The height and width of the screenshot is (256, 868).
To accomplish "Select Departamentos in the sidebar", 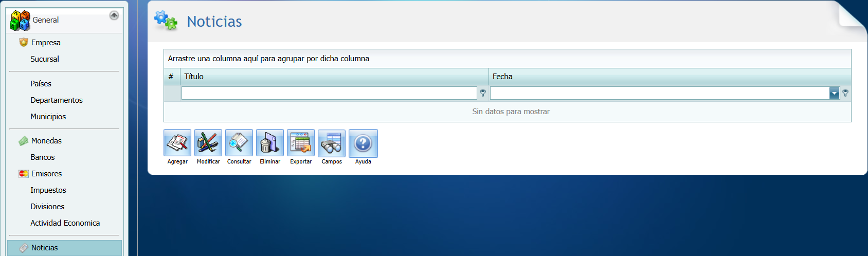I will pos(57,100).
